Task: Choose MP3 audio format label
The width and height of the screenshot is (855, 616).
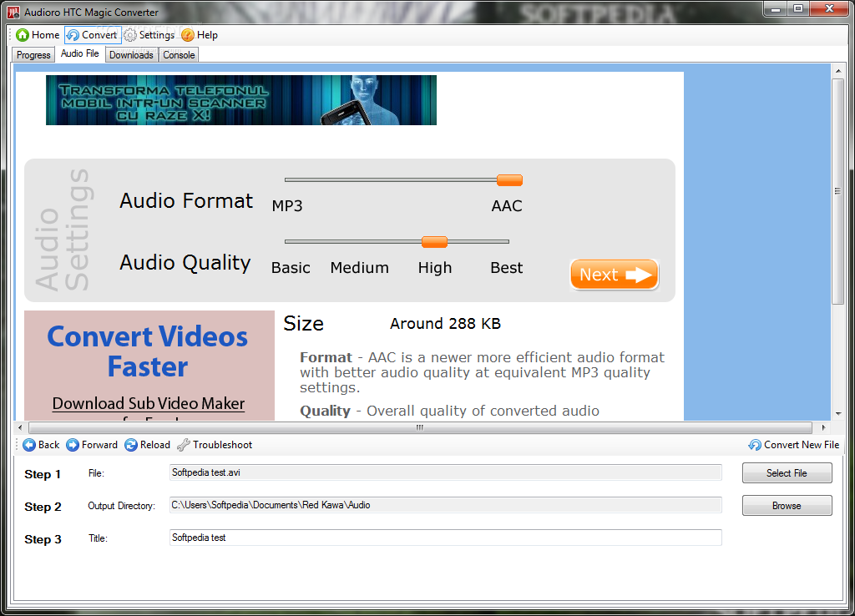Action: [287, 205]
